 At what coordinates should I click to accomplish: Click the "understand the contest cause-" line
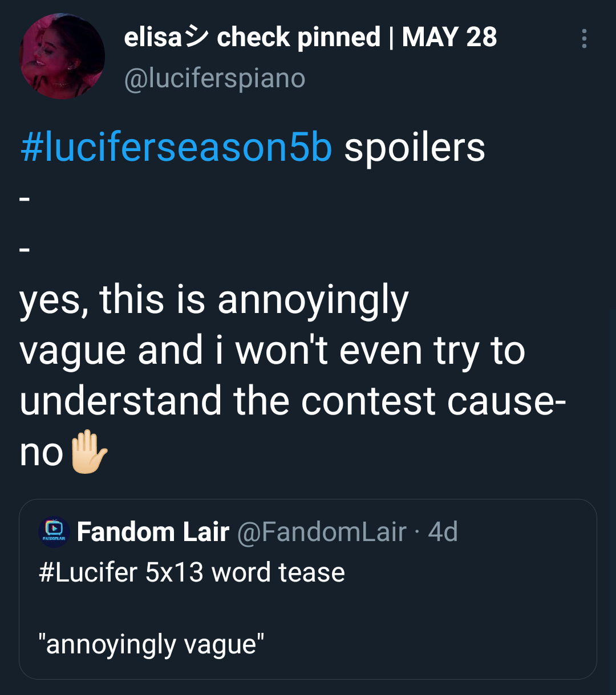pos(293,400)
